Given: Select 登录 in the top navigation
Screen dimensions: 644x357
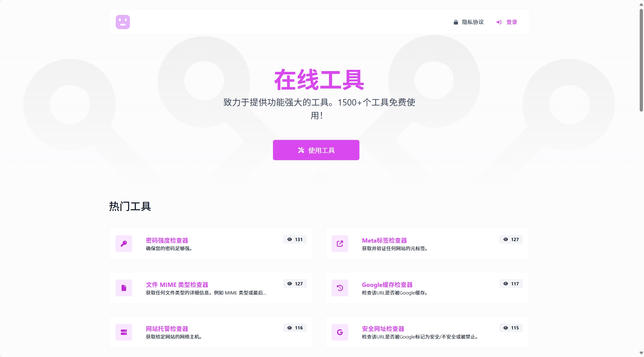Looking at the screenshot, I should coord(512,22).
